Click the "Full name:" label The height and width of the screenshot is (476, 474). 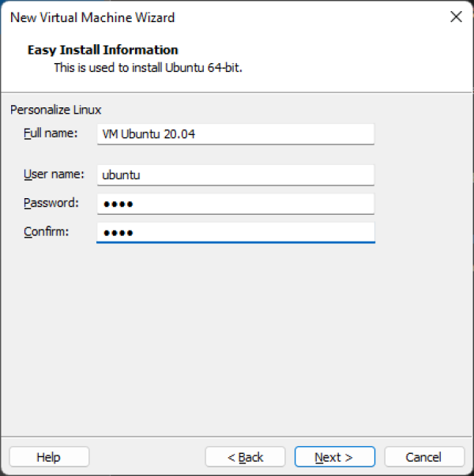51,133
